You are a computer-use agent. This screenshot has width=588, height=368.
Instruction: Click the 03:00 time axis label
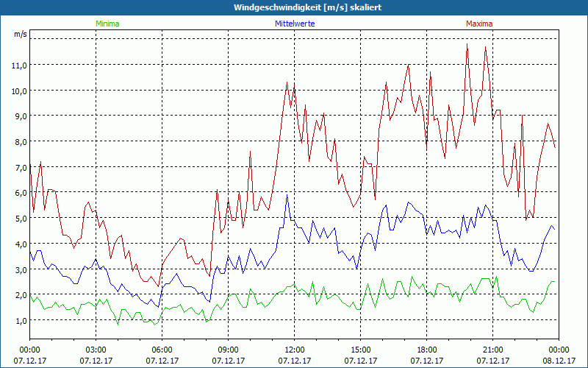[x=96, y=350]
